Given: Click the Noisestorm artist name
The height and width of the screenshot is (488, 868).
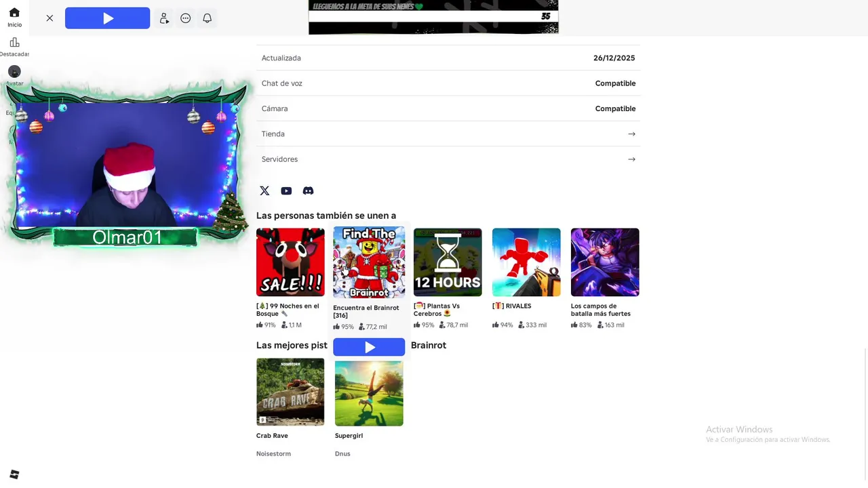Looking at the screenshot, I should click(x=273, y=453).
